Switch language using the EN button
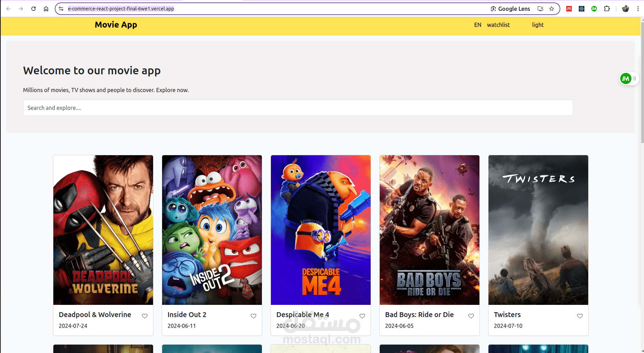Image resolution: width=644 pixels, height=353 pixels. 478,25
